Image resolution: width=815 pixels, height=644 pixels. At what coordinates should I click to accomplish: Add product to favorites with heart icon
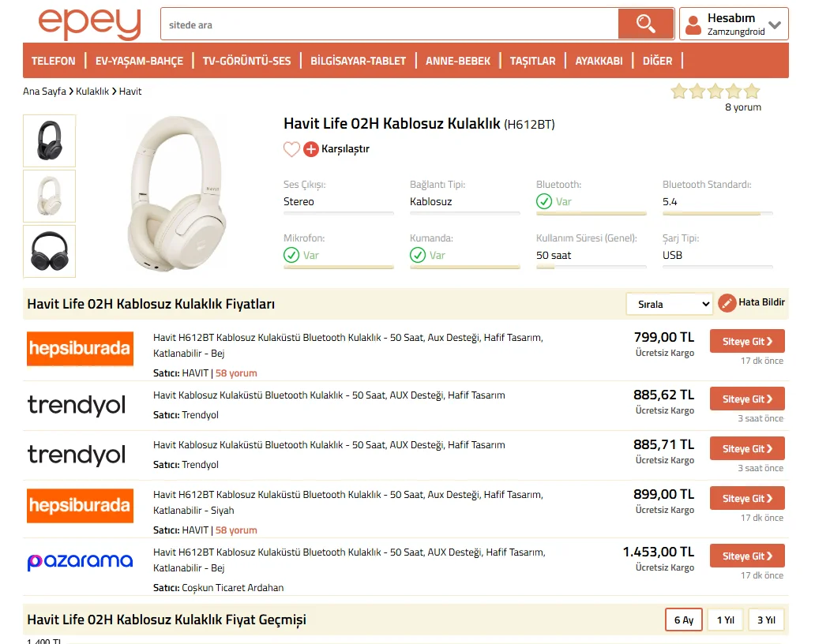[291, 149]
